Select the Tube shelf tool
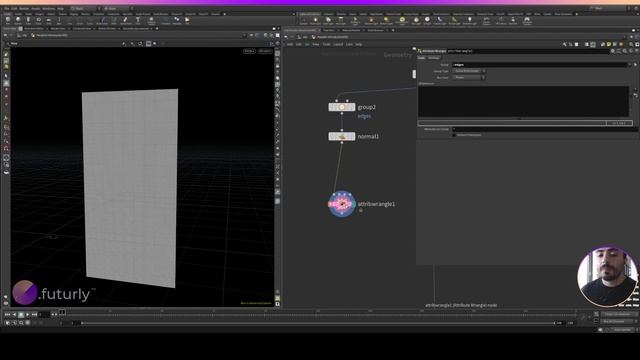The image size is (640, 360). [x=28, y=20]
